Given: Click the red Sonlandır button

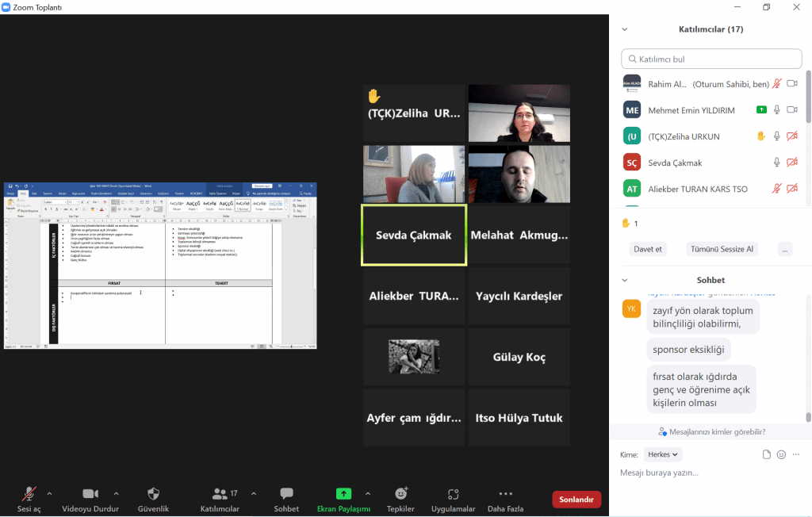Looking at the screenshot, I should 576,500.
